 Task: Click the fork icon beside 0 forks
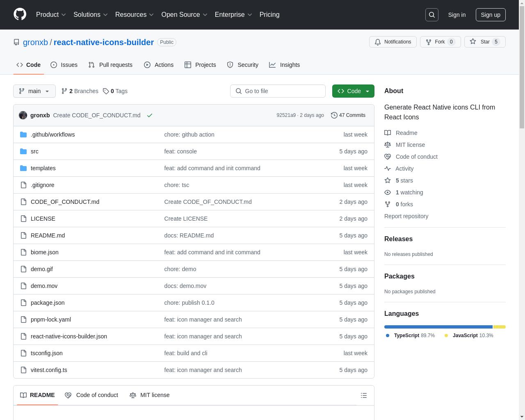pyautogui.click(x=388, y=204)
